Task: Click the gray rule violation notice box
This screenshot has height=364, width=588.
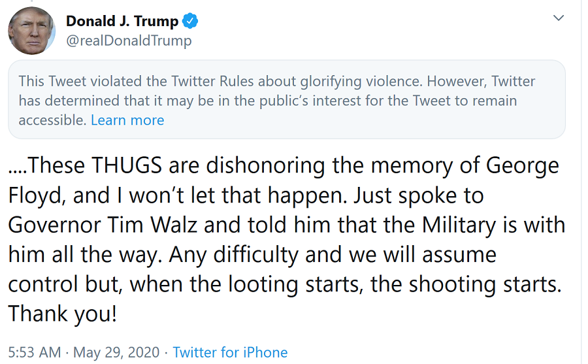Action: 286,99
